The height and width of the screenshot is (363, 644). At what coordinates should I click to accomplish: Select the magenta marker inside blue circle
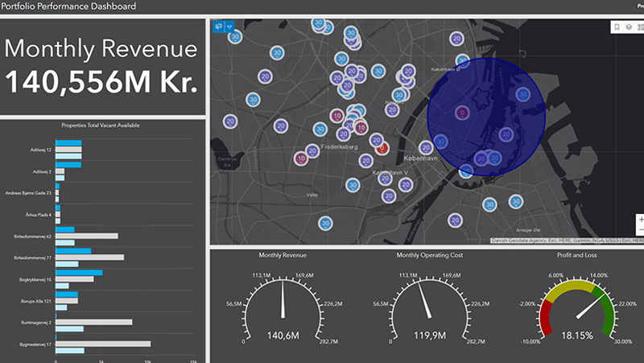(461, 113)
